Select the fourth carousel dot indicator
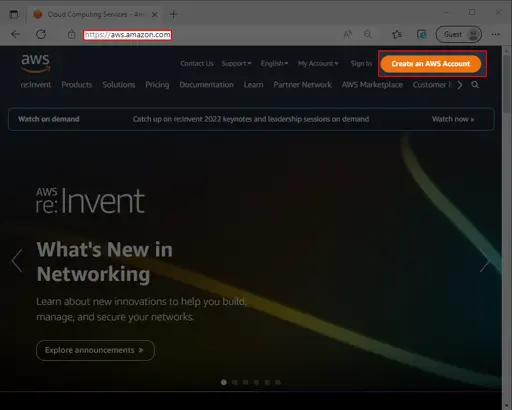512x410 pixels. (256, 382)
